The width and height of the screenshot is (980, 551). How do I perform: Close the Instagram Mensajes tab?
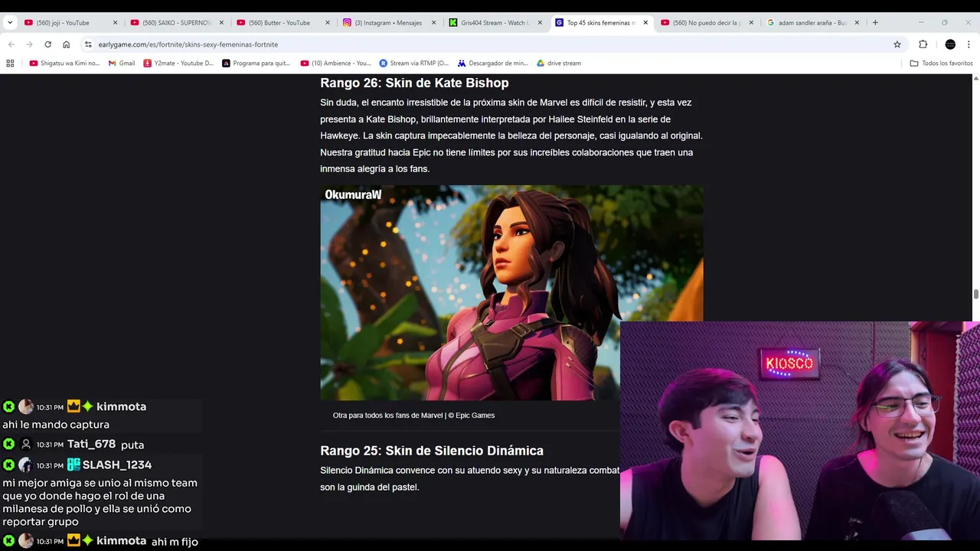pos(433,23)
